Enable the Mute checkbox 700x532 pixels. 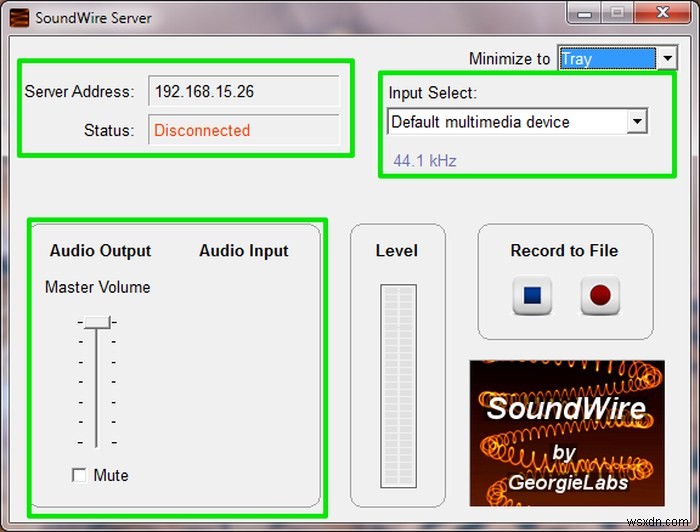coord(79,475)
